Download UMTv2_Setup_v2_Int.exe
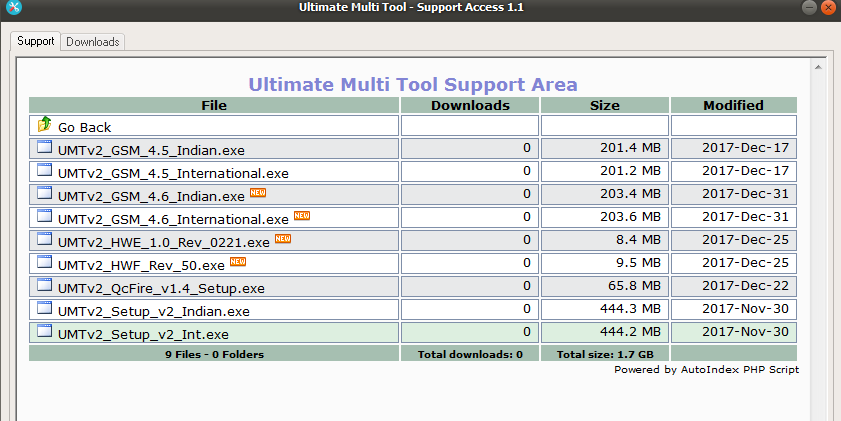This screenshot has height=421, width=841. pos(143,335)
